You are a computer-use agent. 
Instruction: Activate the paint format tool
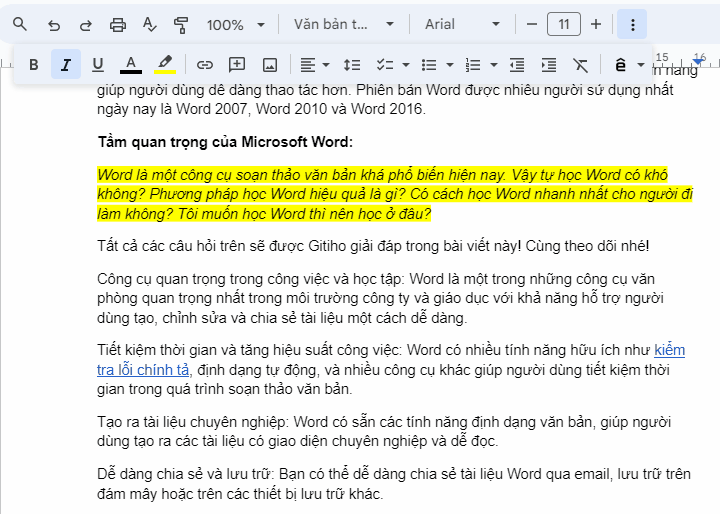tap(181, 24)
